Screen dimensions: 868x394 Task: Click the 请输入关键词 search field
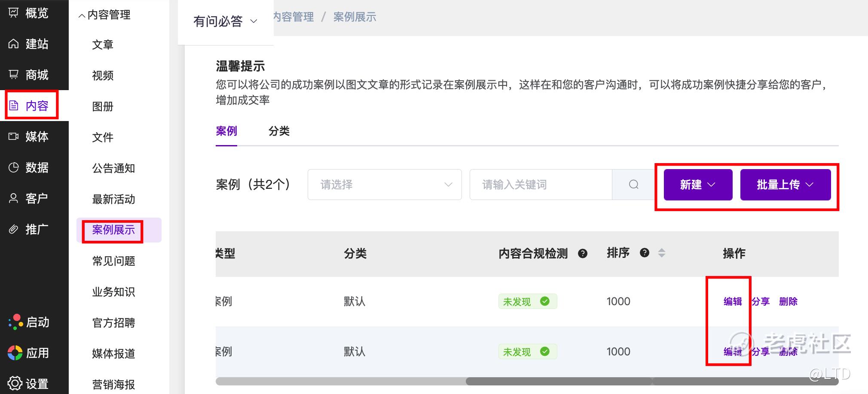coord(540,185)
